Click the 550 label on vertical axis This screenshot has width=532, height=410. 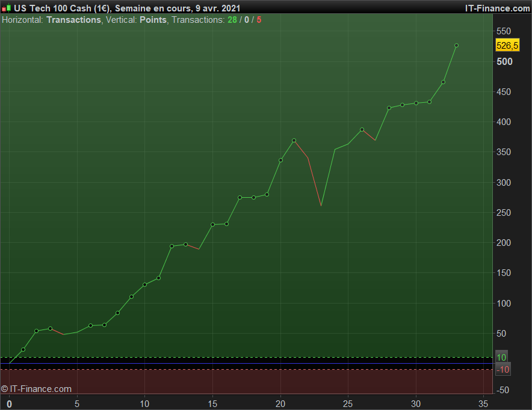(504, 31)
